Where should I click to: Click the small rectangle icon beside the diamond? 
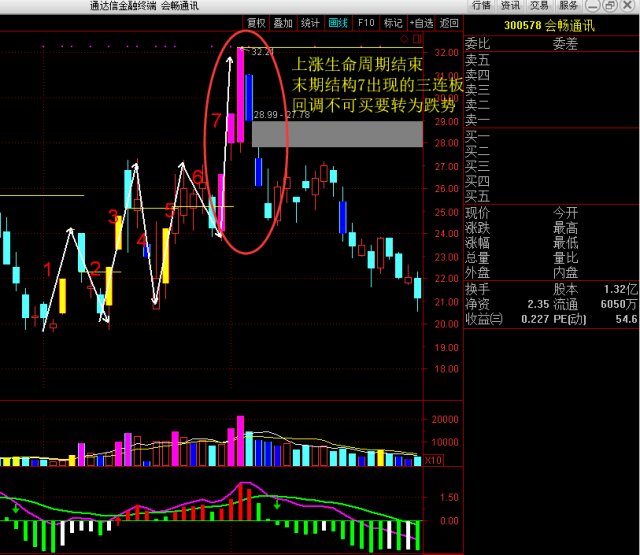point(418,39)
